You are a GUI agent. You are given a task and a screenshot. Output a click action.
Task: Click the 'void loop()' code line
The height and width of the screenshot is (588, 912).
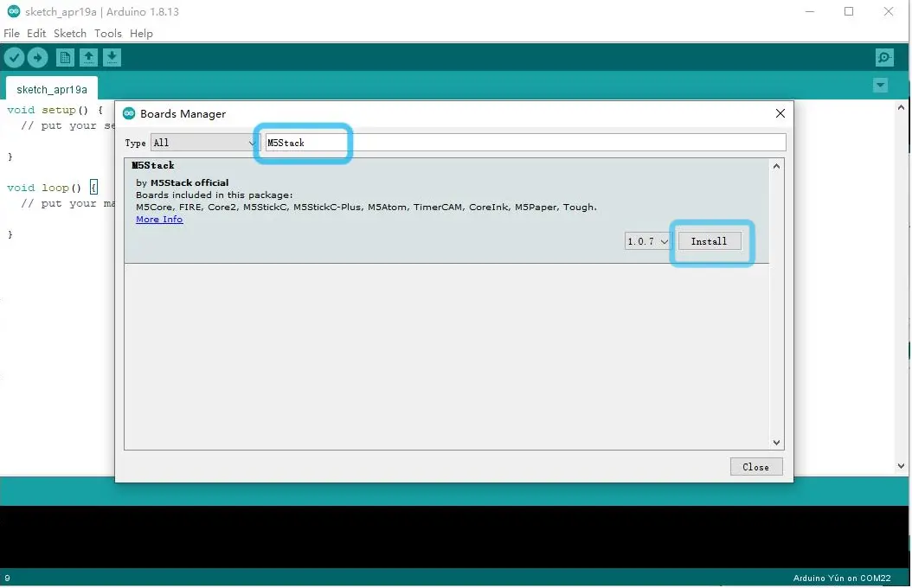click(x=52, y=188)
